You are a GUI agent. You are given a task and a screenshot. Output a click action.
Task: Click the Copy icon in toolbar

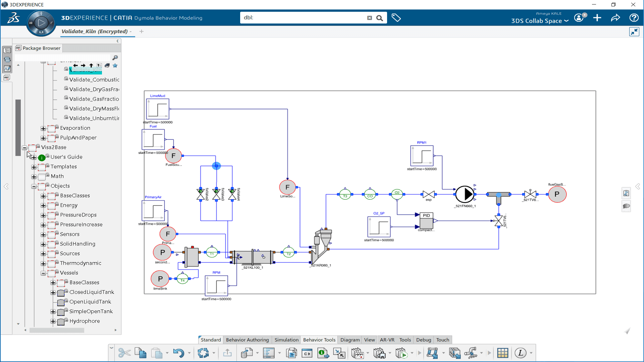coord(140,353)
